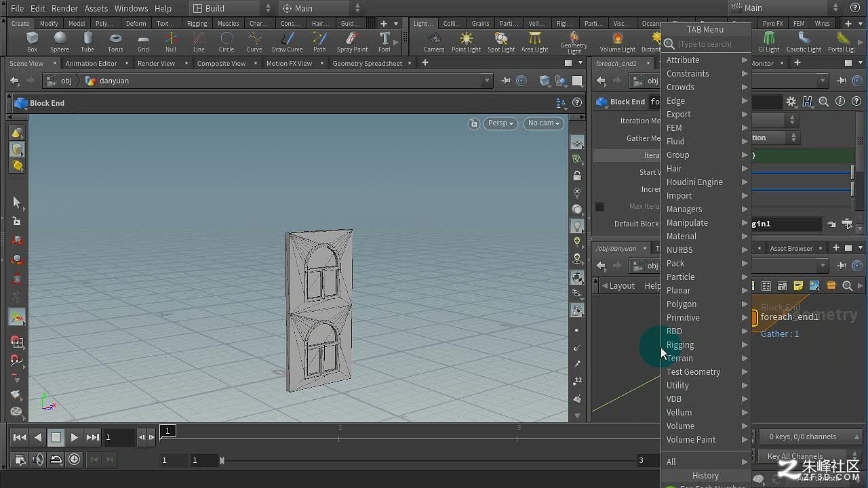868x488 pixels.
Task: Open the Persp viewport dropdown
Action: [x=501, y=123]
